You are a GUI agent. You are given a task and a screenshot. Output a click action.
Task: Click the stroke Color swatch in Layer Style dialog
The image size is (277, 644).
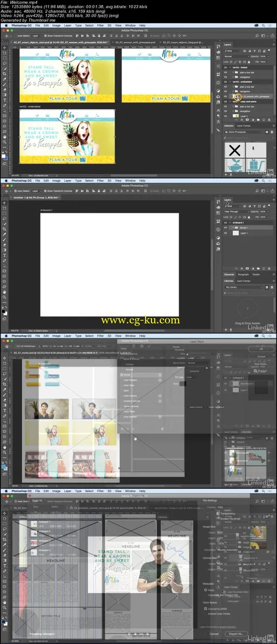click(x=183, y=384)
